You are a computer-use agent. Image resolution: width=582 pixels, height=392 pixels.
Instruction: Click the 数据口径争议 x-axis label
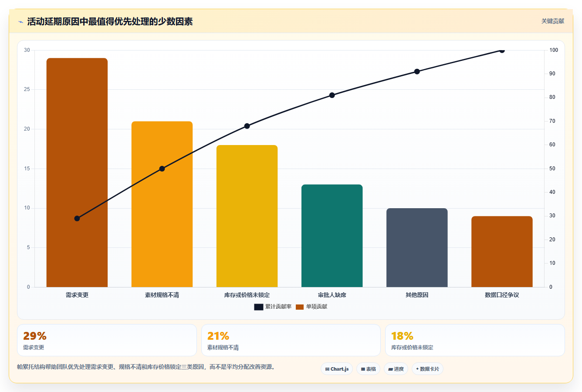click(x=502, y=295)
